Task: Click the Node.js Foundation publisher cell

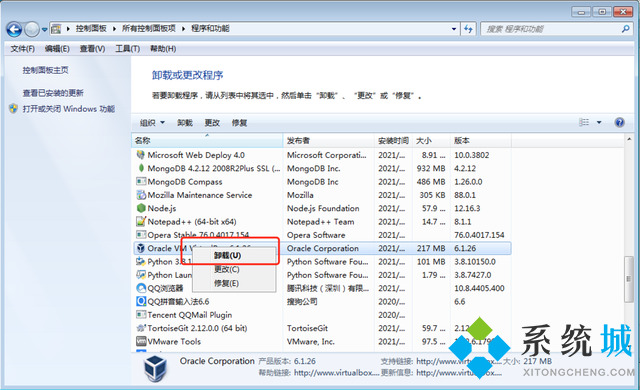Action: coord(323,208)
